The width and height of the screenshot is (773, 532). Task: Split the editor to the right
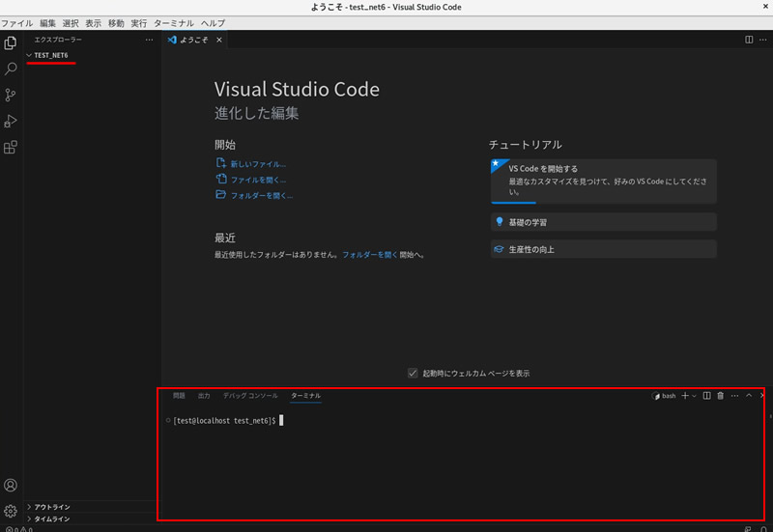coord(749,40)
